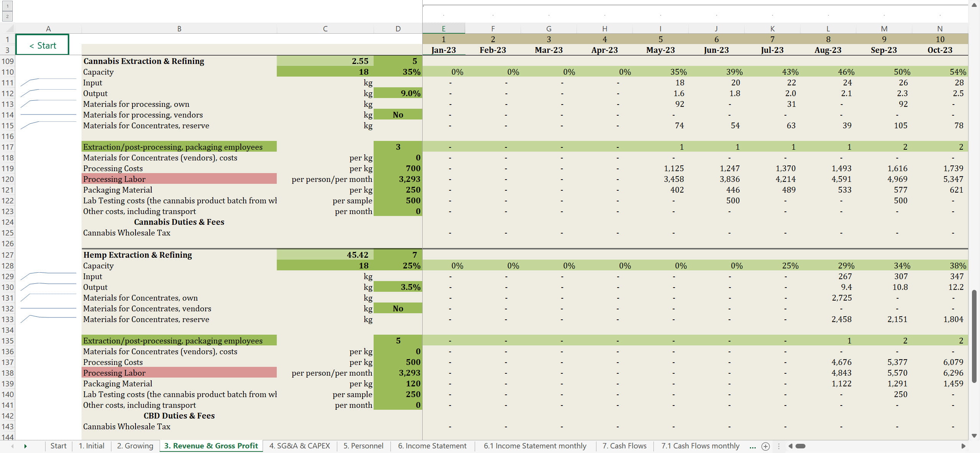This screenshot has width=980, height=453.
Task: Select the cannabis vendors 'No' cell
Action: tap(398, 115)
